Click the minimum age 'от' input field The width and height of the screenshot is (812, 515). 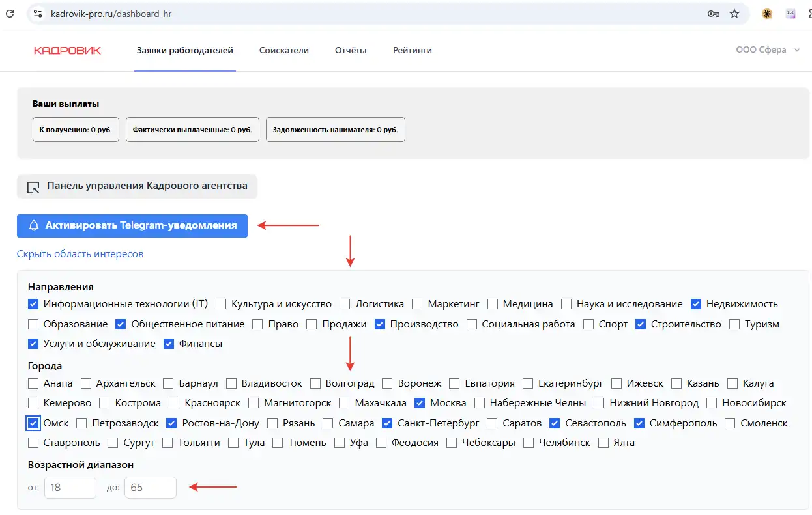tap(70, 488)
